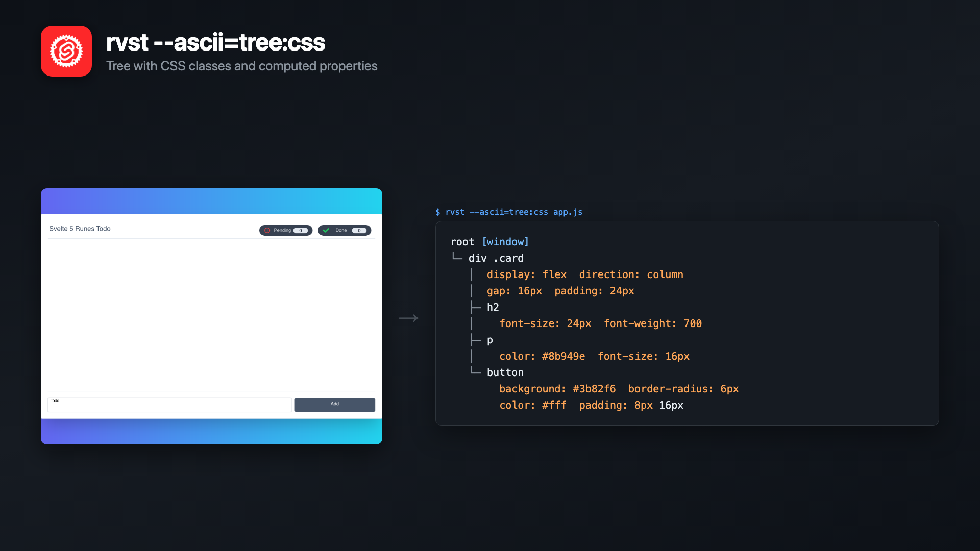
Task: Click the Done counter showing 0
Action: coord(359,231)
